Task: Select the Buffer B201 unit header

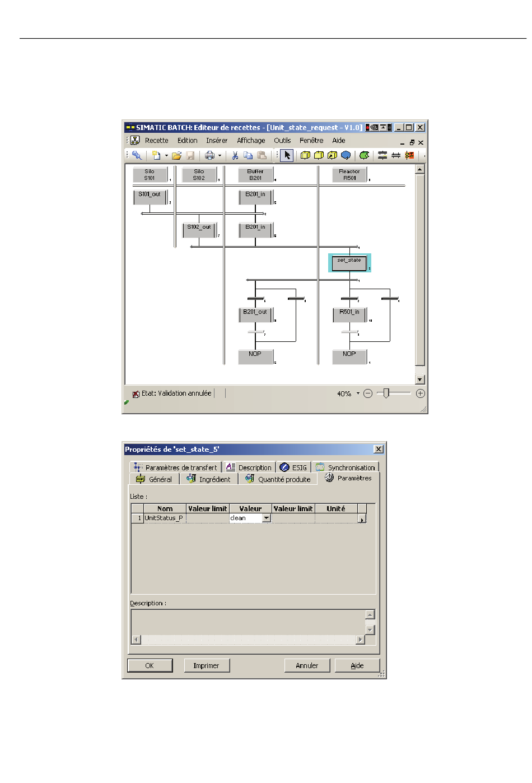Action: [x=255, y=175]
